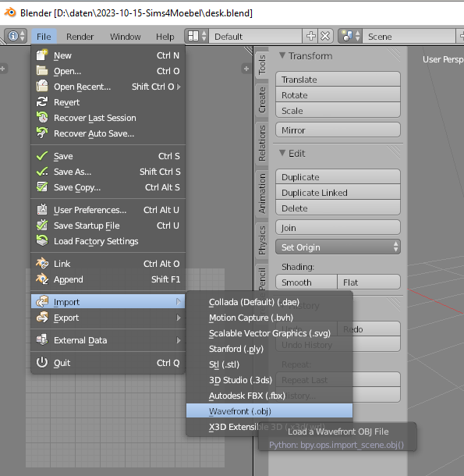This screenshot has height=476, width=464.
Task: Click the Link icon
Action: coord(42,263)
